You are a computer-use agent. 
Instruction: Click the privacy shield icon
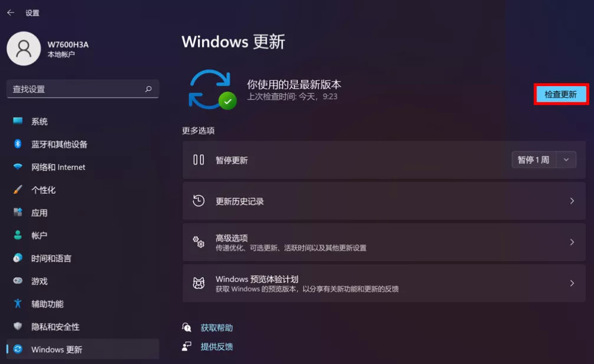18,326
